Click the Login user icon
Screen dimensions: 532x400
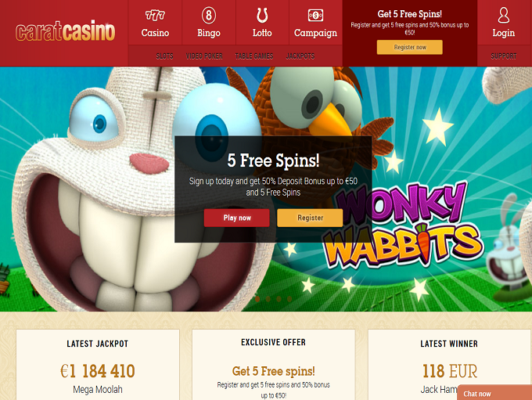point(504,16)
